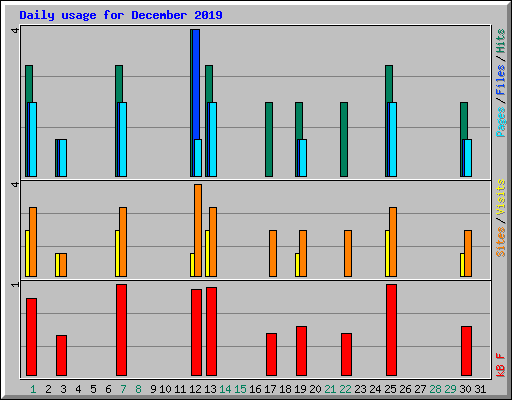Click the green hits bar for day 17
The width and height of the screenshot is (512, 400).
click(x=269, y=139)
